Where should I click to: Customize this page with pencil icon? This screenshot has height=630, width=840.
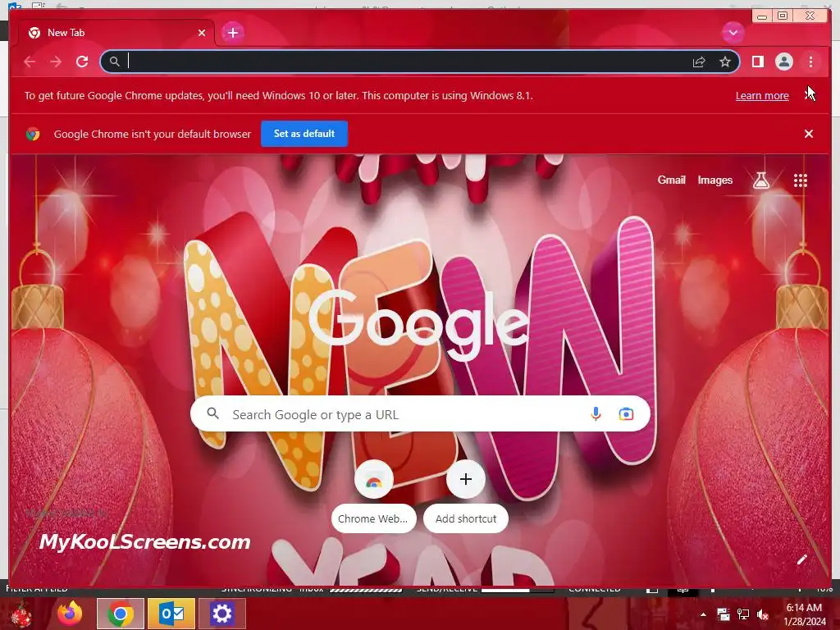pos(802,559)
